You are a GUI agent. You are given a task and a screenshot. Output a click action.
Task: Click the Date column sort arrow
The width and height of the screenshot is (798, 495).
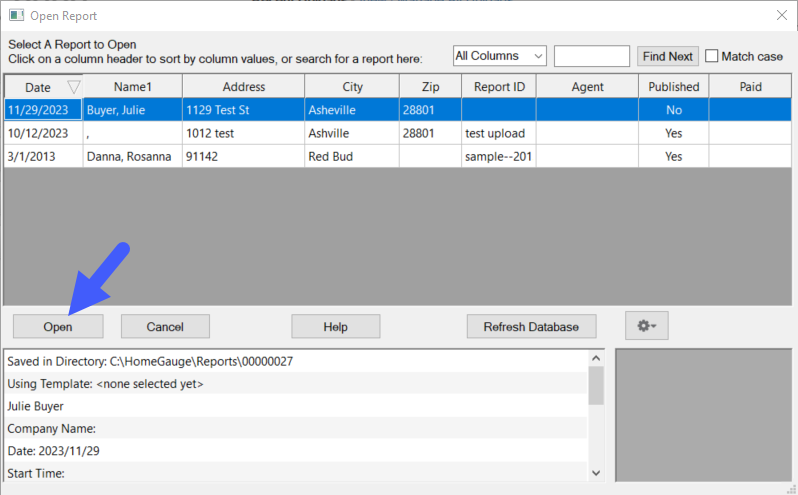(72, 88)
